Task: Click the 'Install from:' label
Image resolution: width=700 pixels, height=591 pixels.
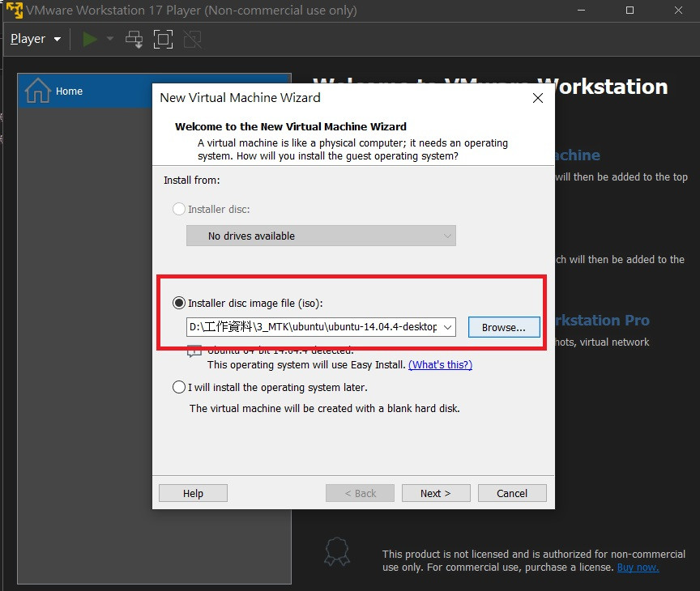Action: [x=192, y=181]
